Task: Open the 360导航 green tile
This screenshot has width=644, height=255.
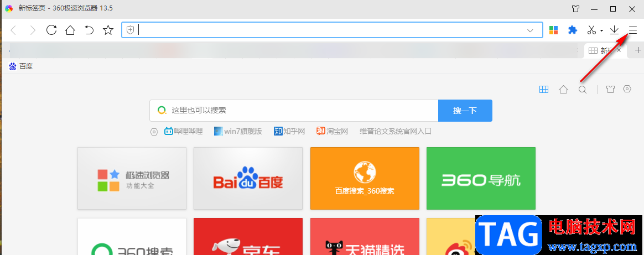Action: point(481,178)
